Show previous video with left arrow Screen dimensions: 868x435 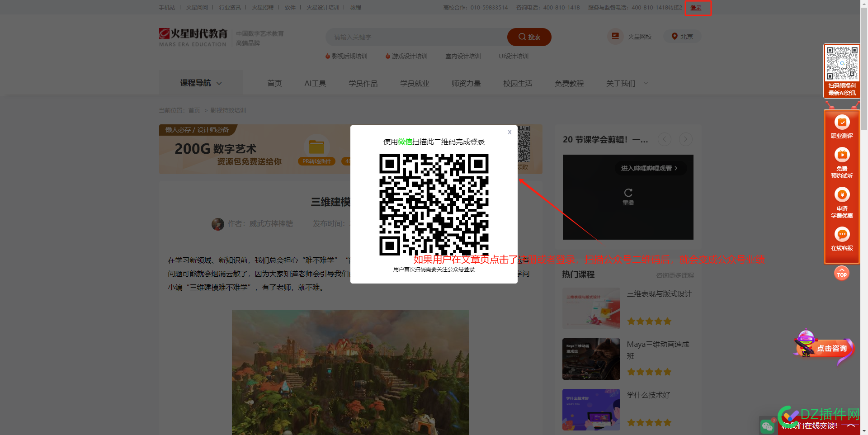tap(664, 139)
